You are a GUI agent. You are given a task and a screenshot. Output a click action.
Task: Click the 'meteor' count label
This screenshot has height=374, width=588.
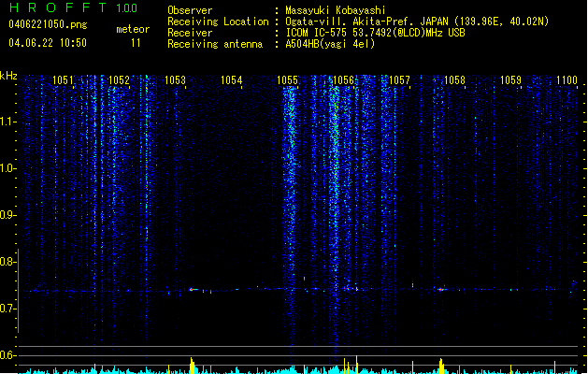(x=133, y=29)
